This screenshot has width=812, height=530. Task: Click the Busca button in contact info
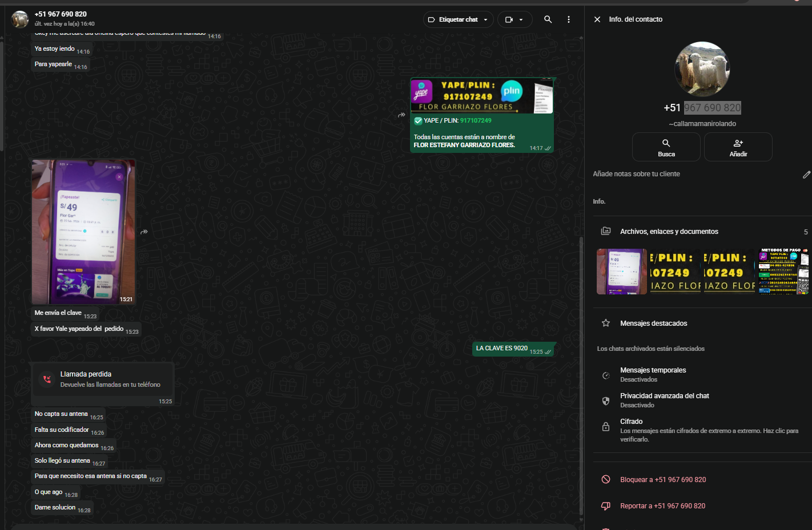666,147
